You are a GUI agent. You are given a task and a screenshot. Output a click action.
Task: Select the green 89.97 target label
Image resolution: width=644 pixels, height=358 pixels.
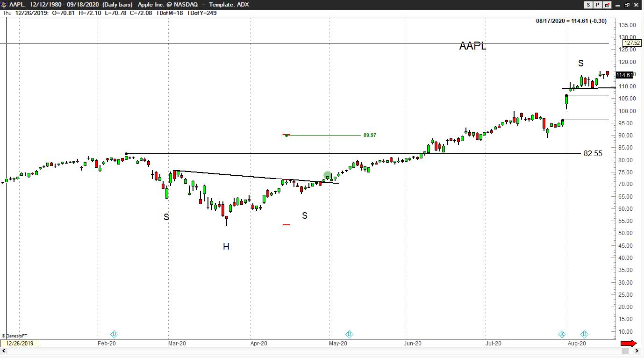pos(370,135)
